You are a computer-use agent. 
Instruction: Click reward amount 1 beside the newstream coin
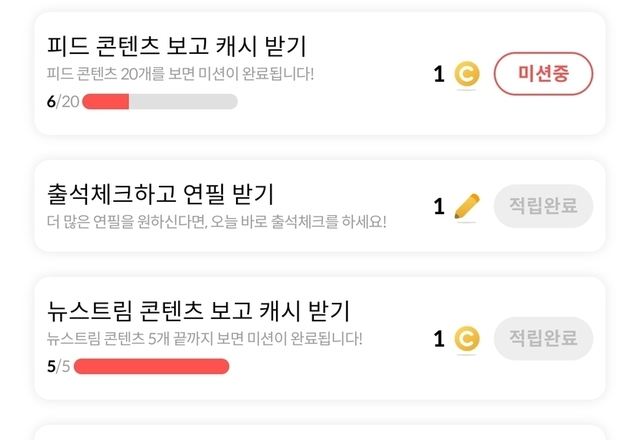[439, 339]
